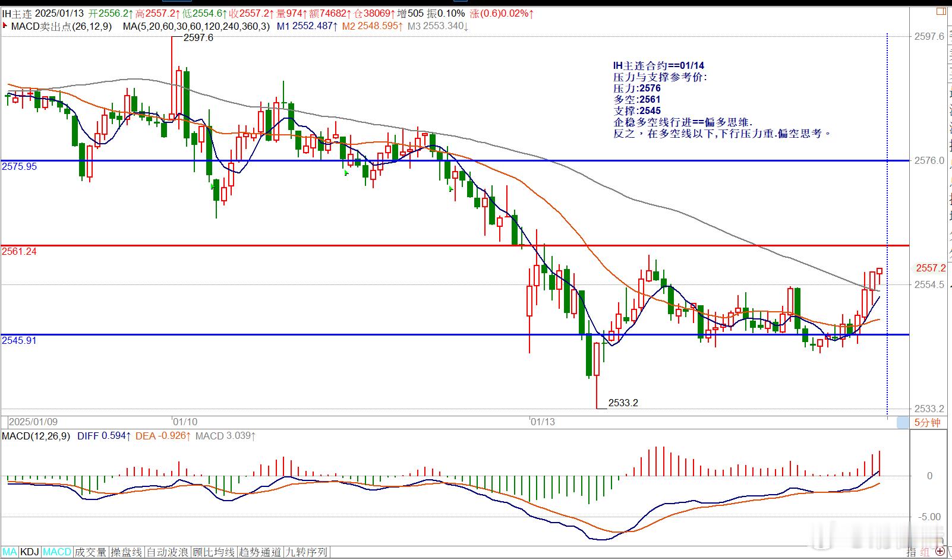Click the M2 2548.595 value
952x560 pixels.
373,26
